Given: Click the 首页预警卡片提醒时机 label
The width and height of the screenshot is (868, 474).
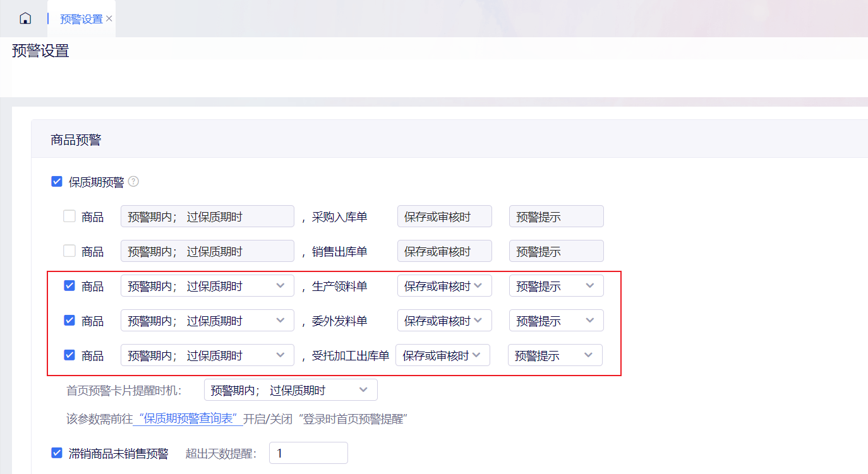Looking at the screenshot, I should [124, 391].
